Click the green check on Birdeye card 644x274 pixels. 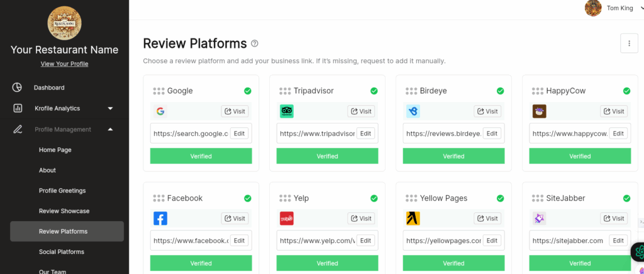(x=500, y=91)
